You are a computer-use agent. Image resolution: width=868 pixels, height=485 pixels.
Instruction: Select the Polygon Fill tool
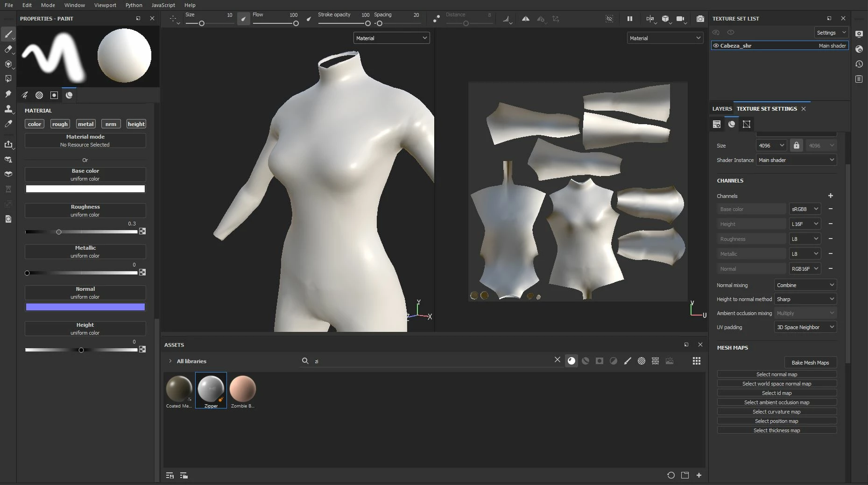point(8,79)
